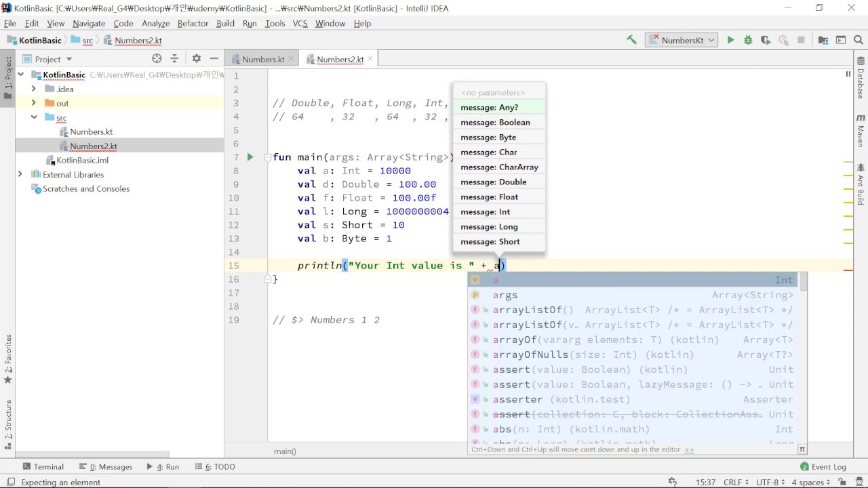Open the 6: TODO tool window

215,466
